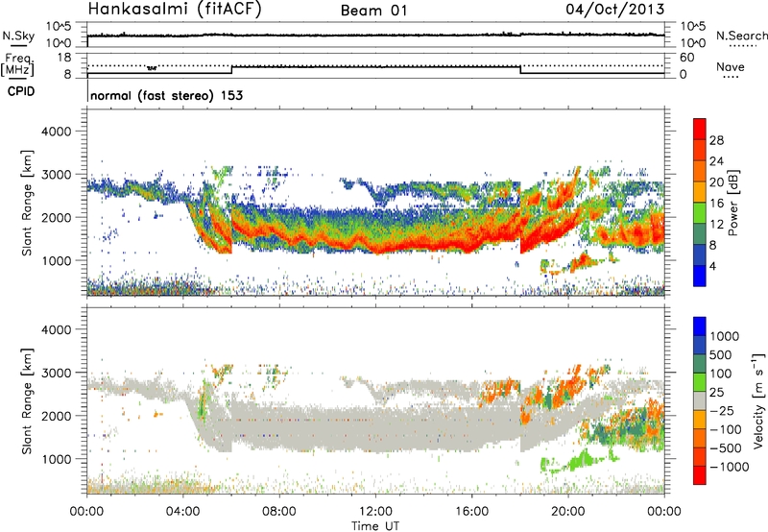This screenshot has height=532, width=768.
Task: Click the Velocity [m s-1] colorbar title
Action: click(758, 400)
